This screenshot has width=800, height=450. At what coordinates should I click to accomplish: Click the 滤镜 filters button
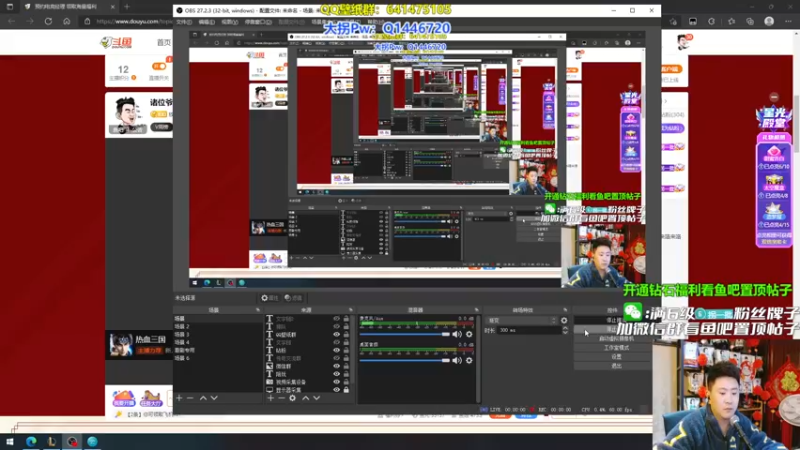coord(293,298)
